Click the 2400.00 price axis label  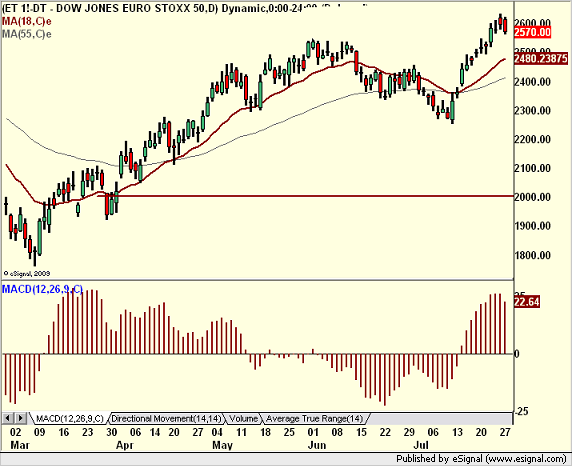tap(532, 82)
